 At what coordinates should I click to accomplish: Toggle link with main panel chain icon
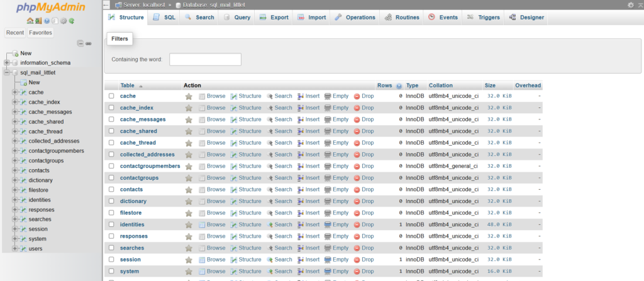point(89,43)
